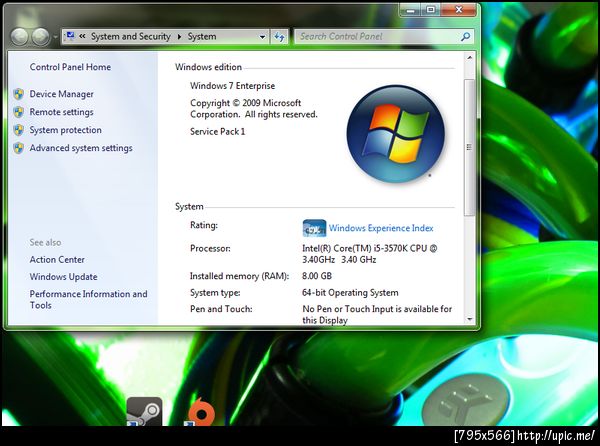
Task: Click the Windows edition heading
Action: coord(209,67)
